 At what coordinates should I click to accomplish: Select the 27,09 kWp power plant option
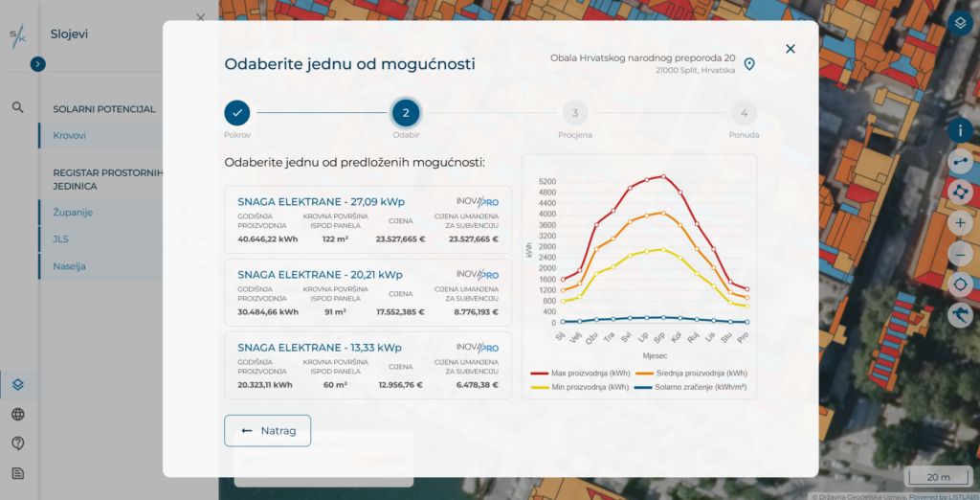click(x=367, y=219)
